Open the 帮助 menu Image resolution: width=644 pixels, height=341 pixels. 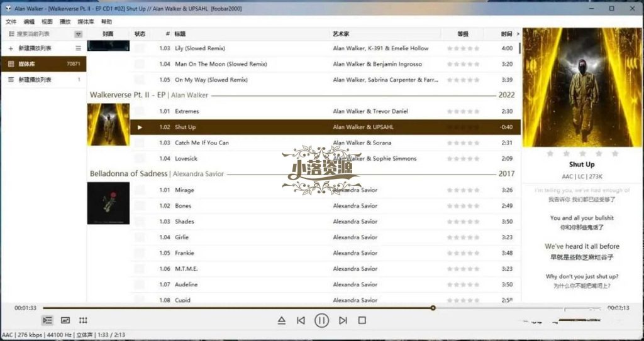[x=106, y=22]
